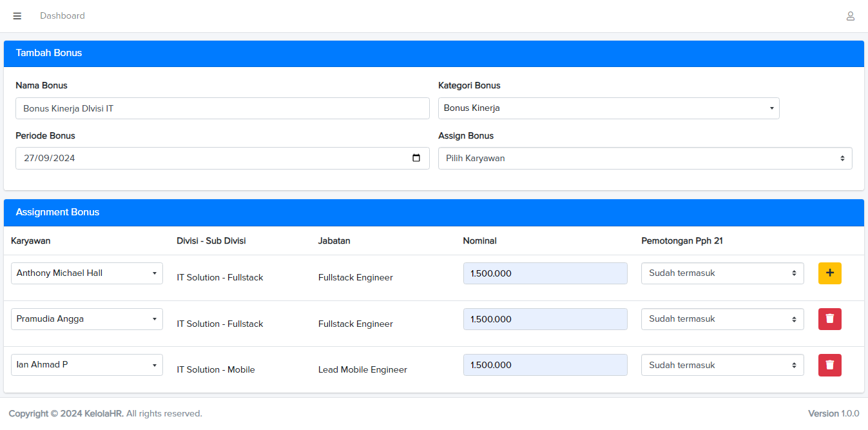Image resolution: width=868 pixels, height=430 pixels.
Task: Change Pph 21 option for Pramudia's row
Action: tap(722, 319)
